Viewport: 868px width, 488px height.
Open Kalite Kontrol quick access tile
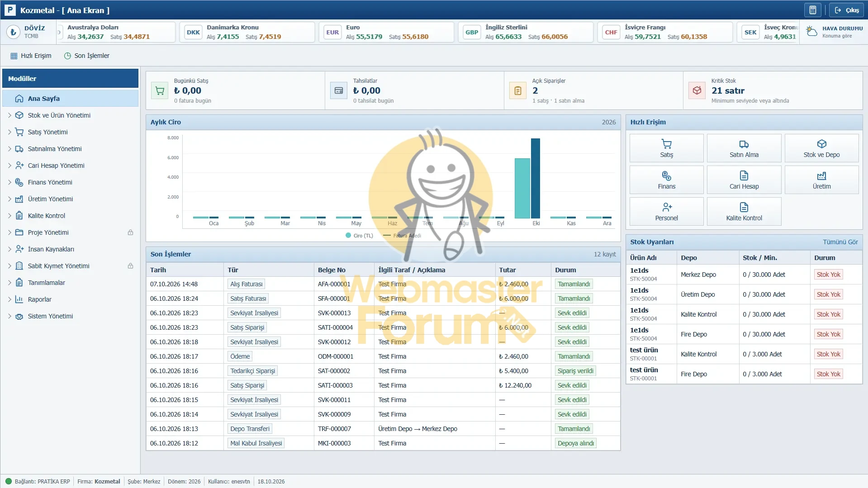[x=744, y=212]
